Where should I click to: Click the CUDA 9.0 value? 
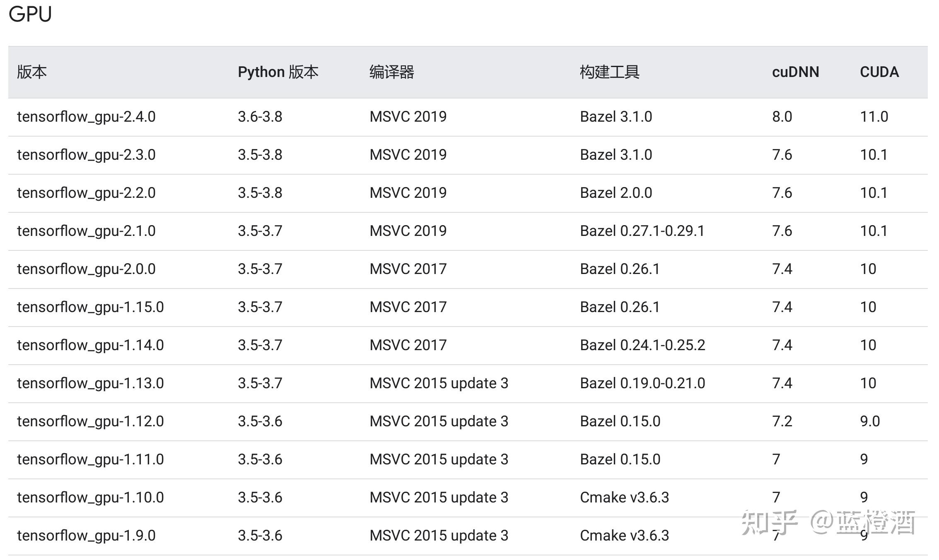(870, 421)
